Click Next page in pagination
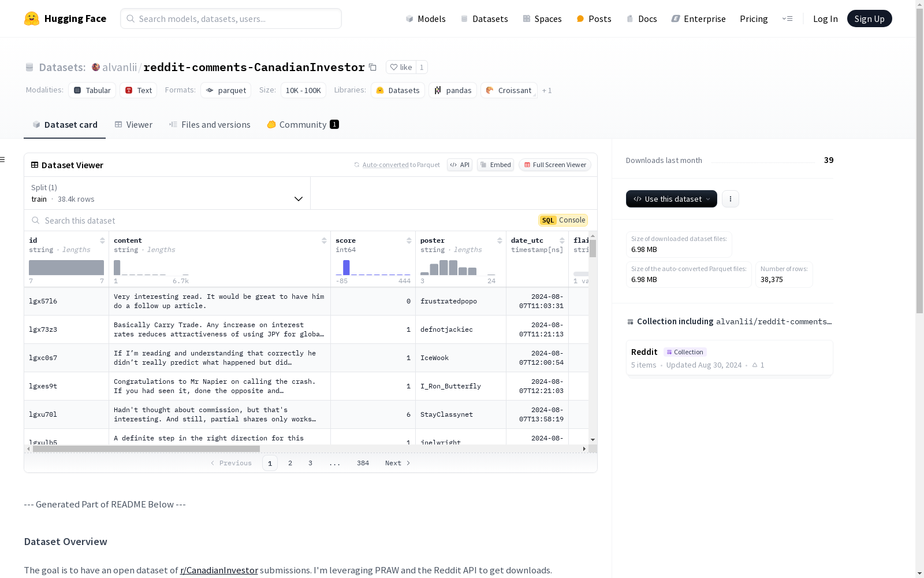The image size is (924, 578). [398, 463]
